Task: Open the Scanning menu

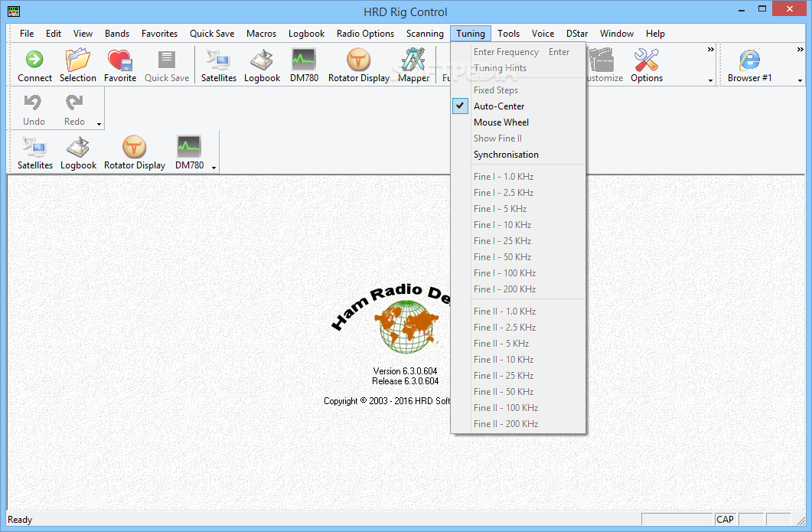Action: pos(425,34)
